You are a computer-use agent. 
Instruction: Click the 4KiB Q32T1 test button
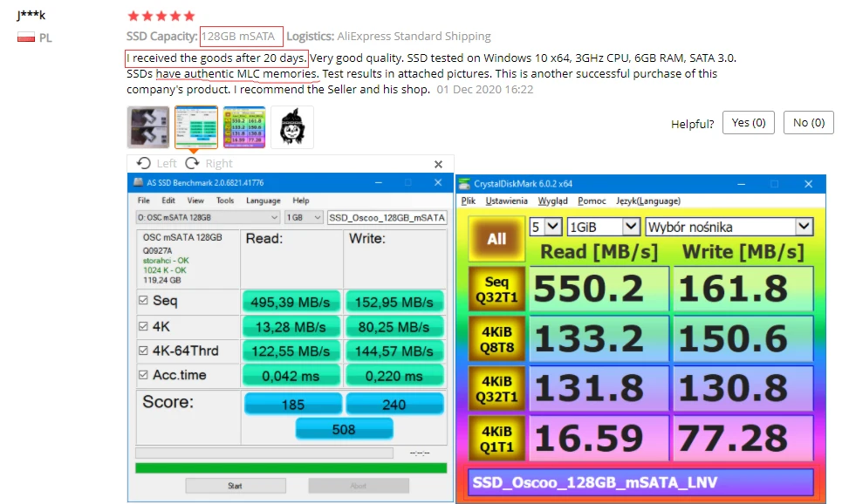pos(496,389)
